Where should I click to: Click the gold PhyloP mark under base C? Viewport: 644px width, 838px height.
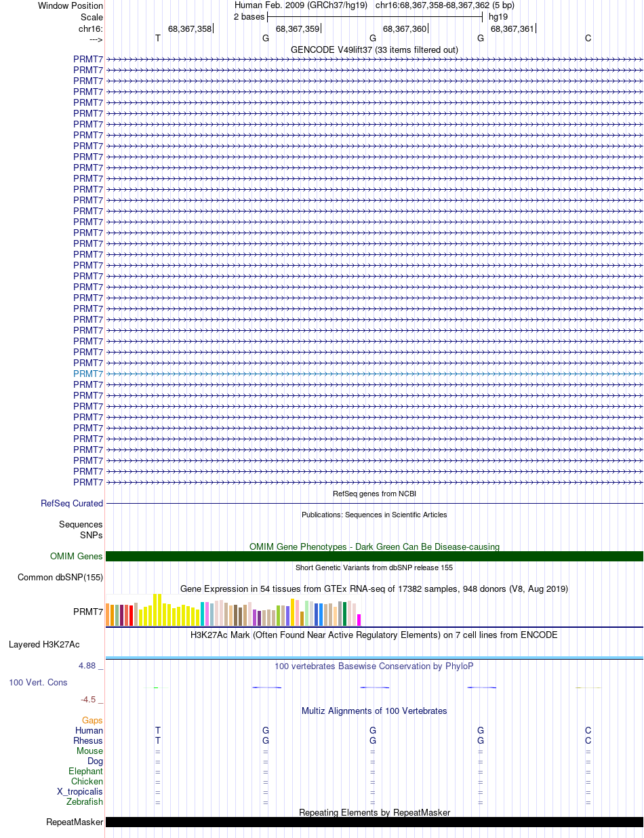pos(588,687)
